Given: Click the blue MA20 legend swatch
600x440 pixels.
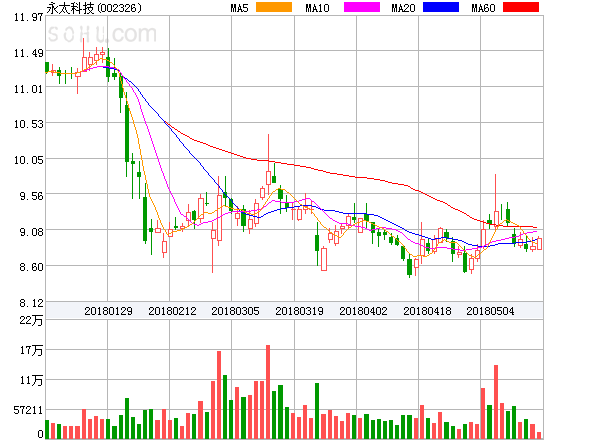Looking at the screenshot, I should pos(441,7).
